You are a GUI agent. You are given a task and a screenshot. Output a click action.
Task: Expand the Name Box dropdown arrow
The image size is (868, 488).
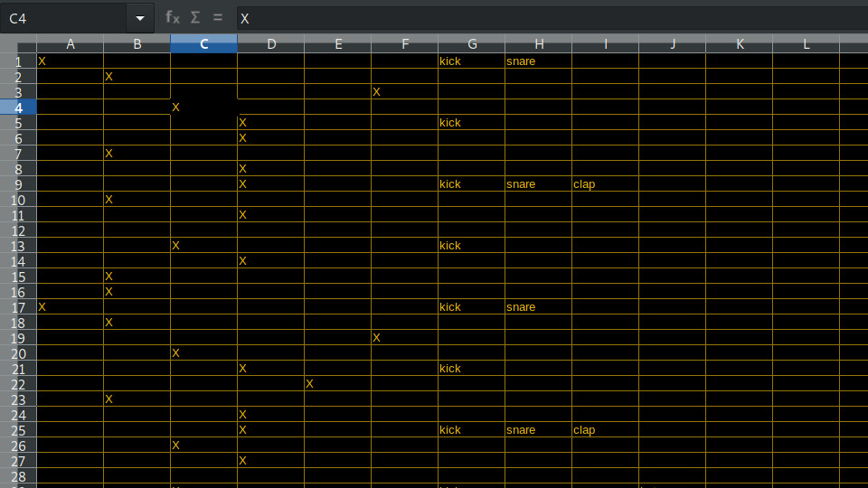(x=139, y=18)
